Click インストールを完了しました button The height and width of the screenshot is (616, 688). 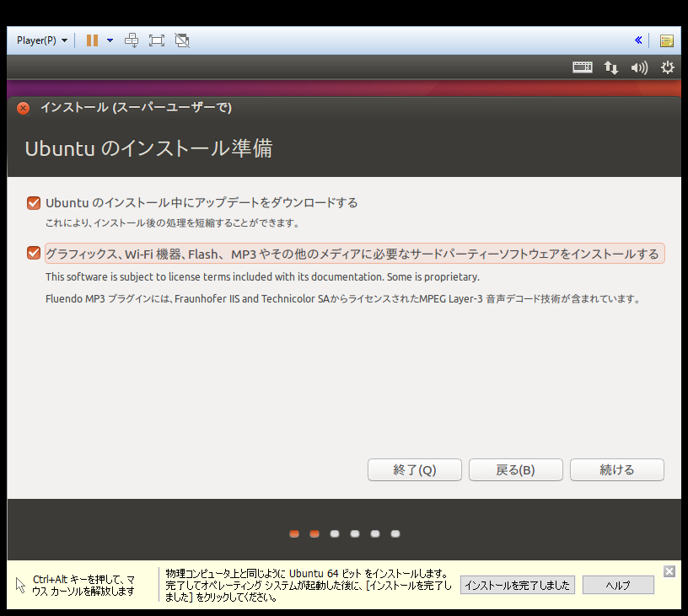(x=518, y=586)
